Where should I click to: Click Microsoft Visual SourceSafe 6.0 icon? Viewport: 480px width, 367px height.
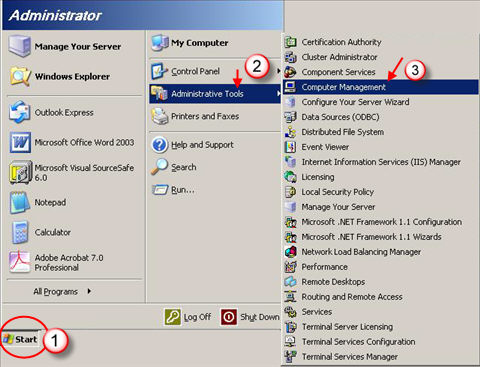(x=20, y=172)
